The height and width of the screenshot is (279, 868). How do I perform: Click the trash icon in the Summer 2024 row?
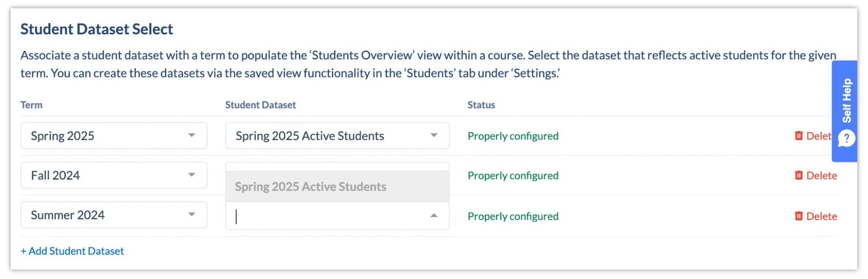point(799,216)
